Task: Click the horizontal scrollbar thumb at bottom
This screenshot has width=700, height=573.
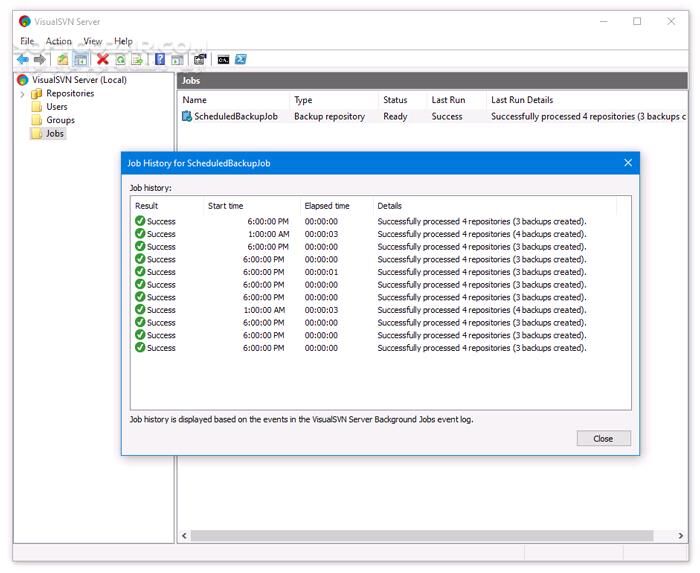Action: click(x=422, y=536)
